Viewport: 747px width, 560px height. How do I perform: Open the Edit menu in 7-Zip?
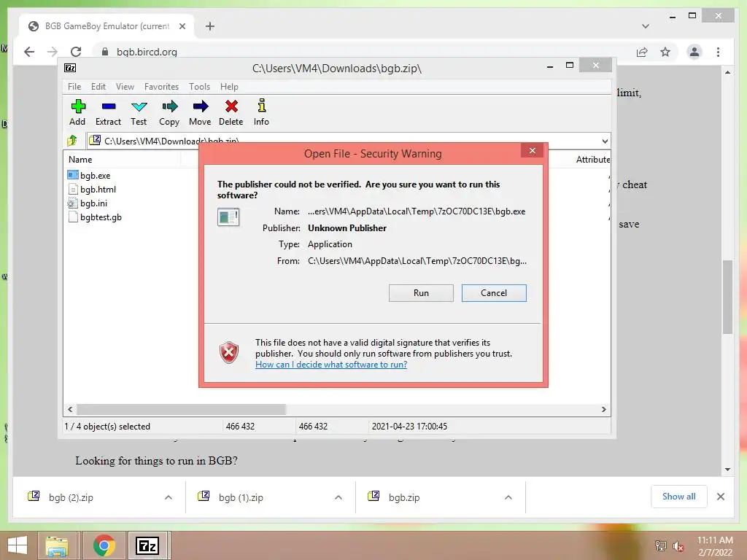point(98,87)
